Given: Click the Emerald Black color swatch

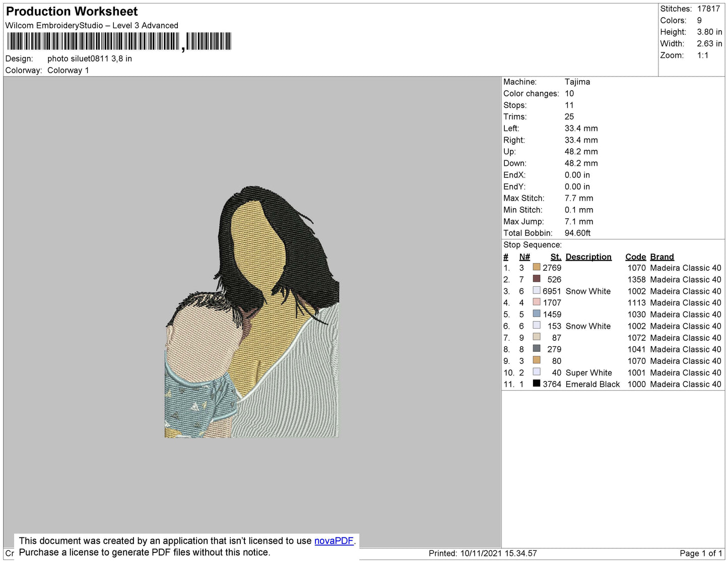Looking at the screenshot, I should (537, 383).
